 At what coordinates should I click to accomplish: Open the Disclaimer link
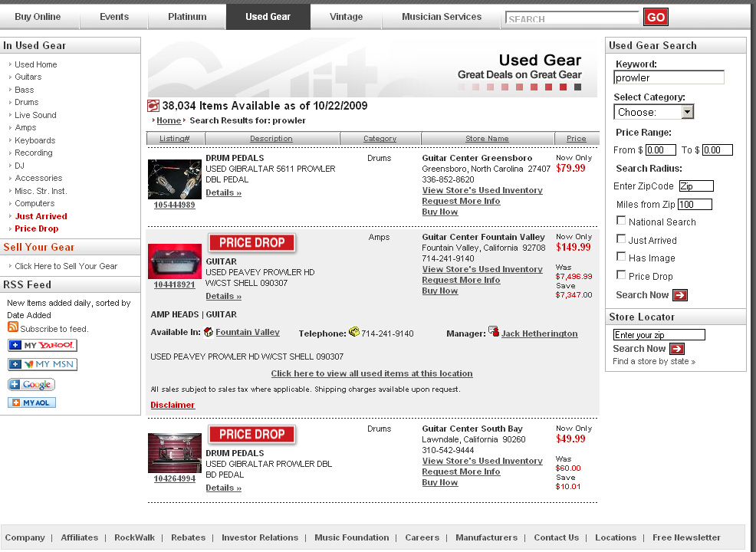173,405
